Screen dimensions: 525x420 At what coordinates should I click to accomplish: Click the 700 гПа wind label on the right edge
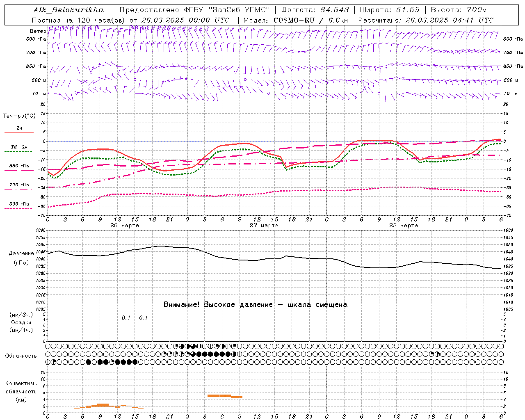(x=513, y=52)
